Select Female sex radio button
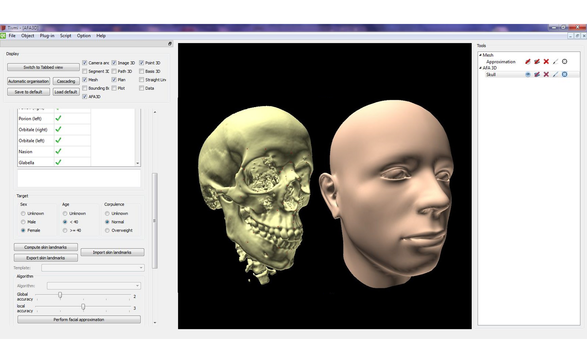The image size is (587, 363). (x=23, y=231)
